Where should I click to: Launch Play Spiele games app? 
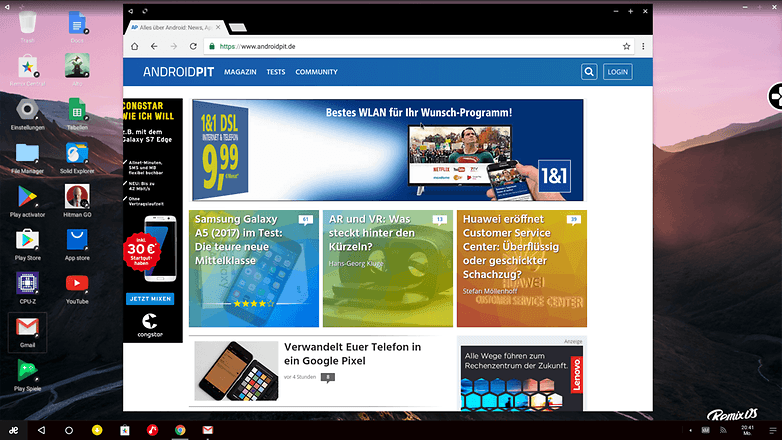[x=27, y=372]
